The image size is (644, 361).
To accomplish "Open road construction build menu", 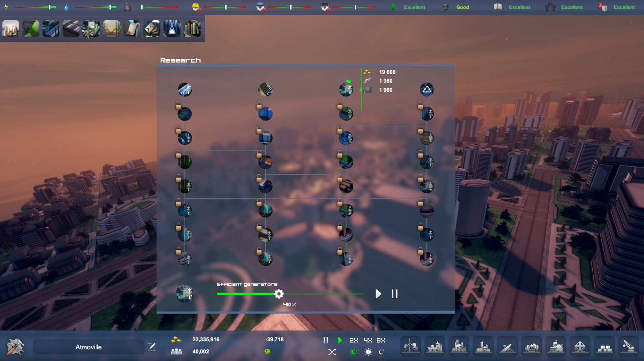I will [x=507, y=347].
